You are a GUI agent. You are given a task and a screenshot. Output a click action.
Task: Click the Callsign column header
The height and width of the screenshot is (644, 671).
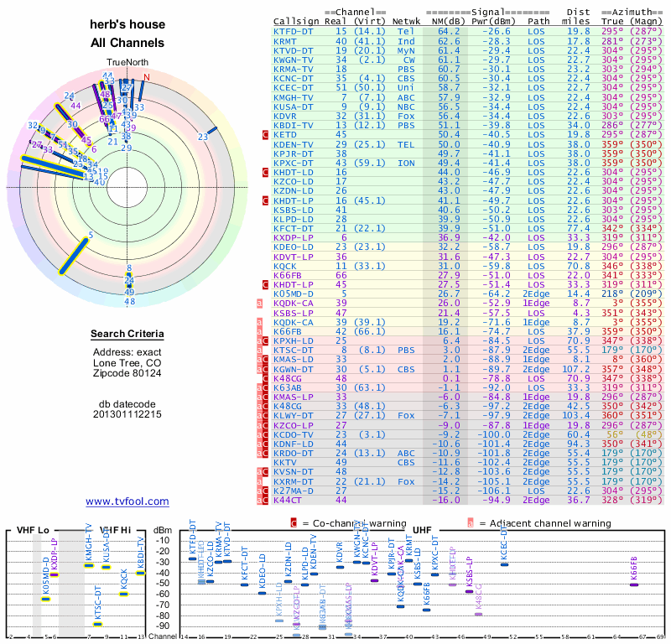(x=296, y=22)
